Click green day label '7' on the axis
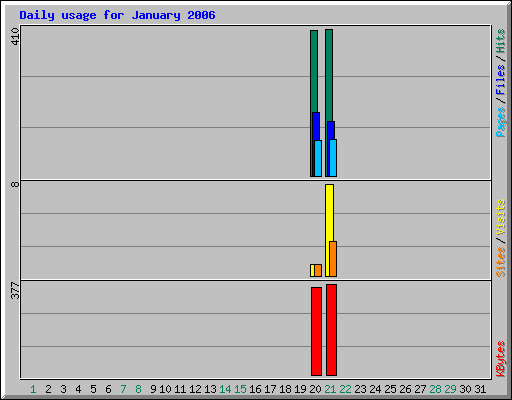 (x=123, y=389)
